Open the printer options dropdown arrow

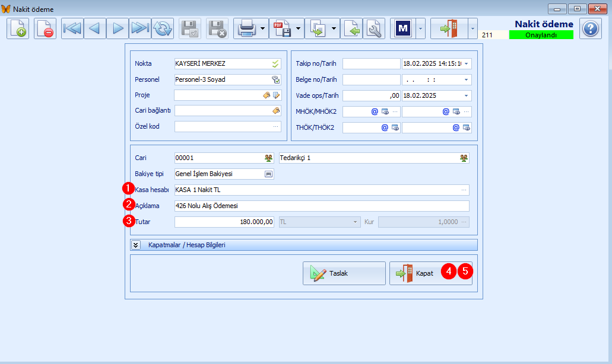click(263, 28)
